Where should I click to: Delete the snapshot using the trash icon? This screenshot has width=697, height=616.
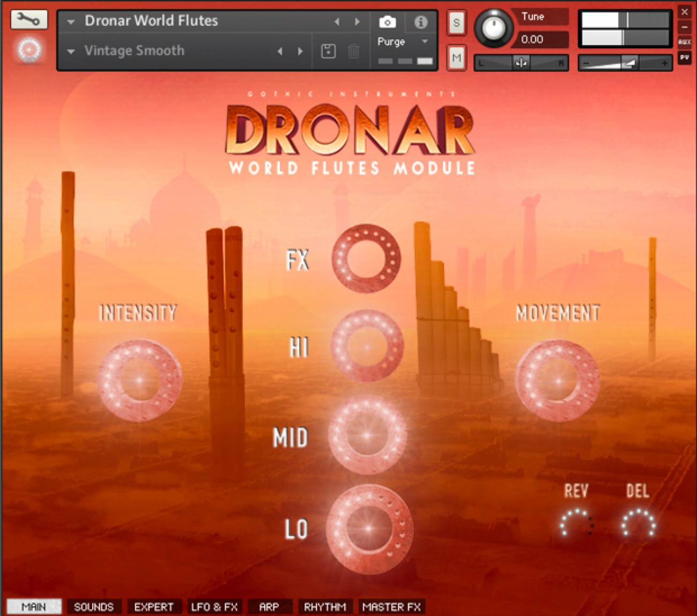[x=352, y=50]
